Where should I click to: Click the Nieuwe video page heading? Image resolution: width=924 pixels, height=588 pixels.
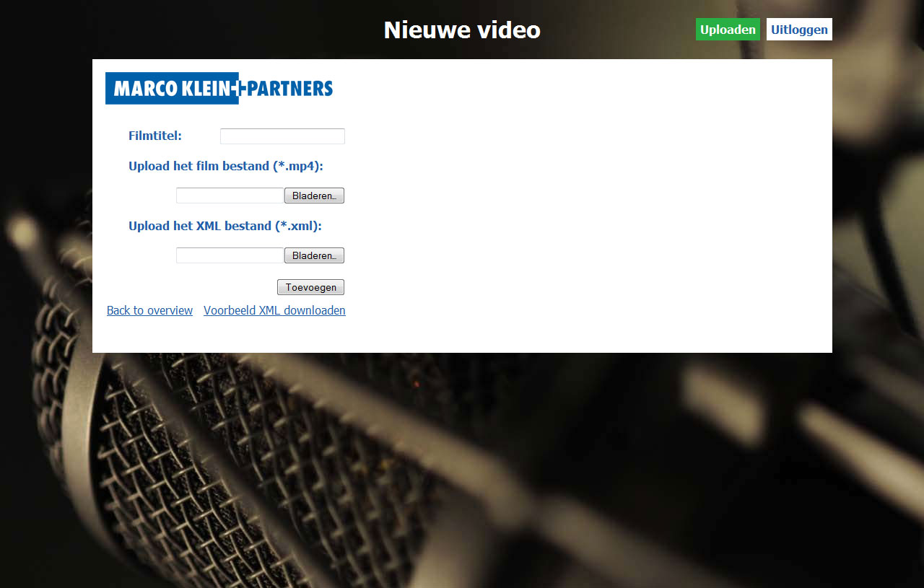(x=462, y=30)
